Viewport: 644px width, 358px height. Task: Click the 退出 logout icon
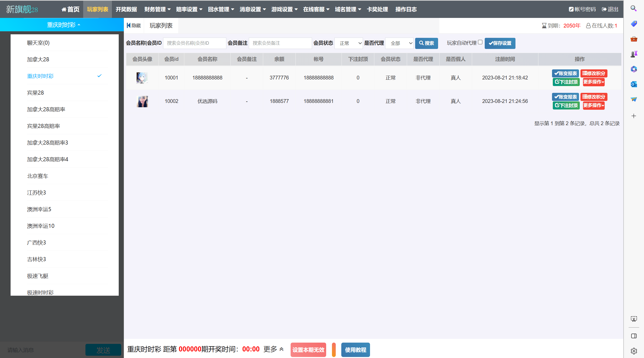[604, 9]
